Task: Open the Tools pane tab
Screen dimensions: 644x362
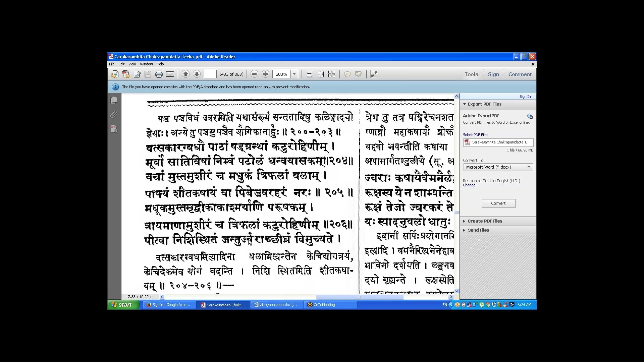Action: coord(471,74)
